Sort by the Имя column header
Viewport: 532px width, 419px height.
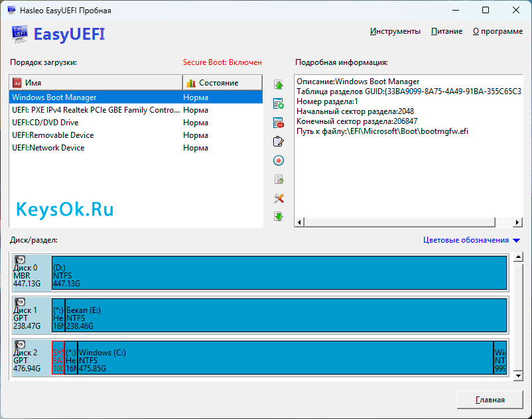(96, 83)
